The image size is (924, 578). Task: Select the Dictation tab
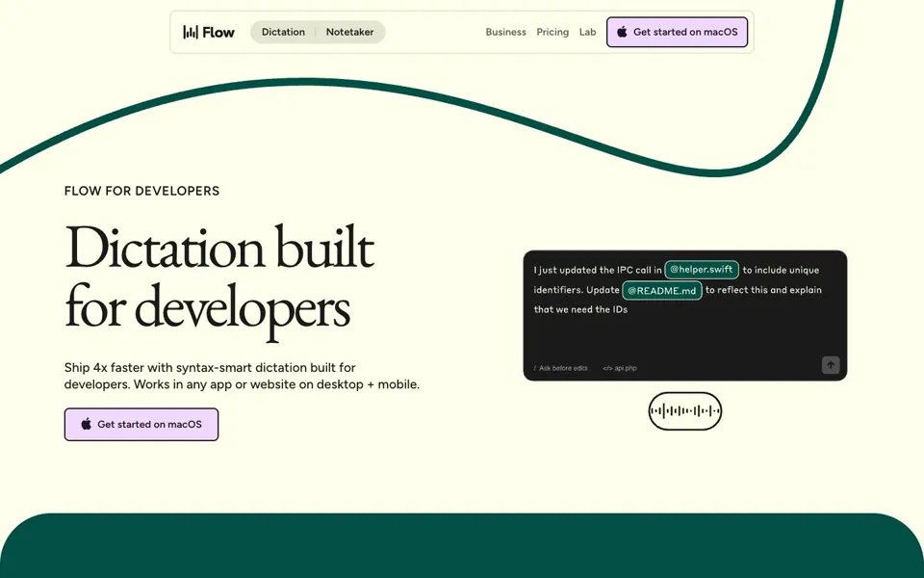[283, 32]
